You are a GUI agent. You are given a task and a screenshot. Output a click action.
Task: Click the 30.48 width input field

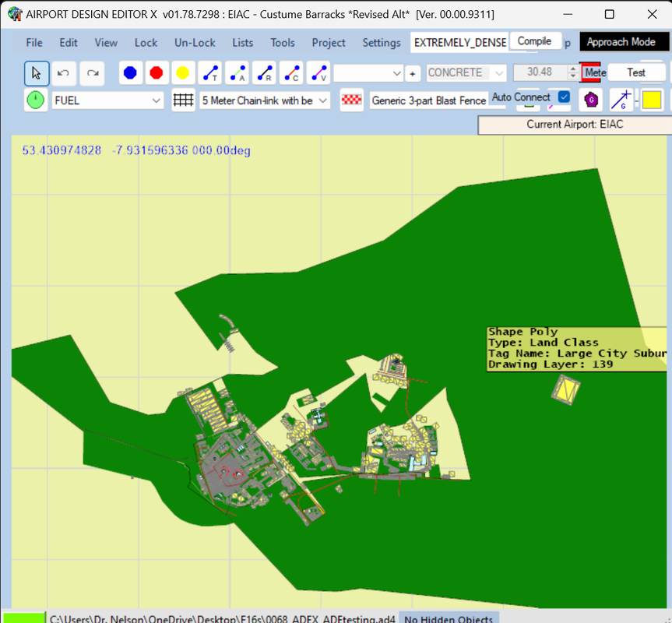pyautogui.click(x=540, y=72)
